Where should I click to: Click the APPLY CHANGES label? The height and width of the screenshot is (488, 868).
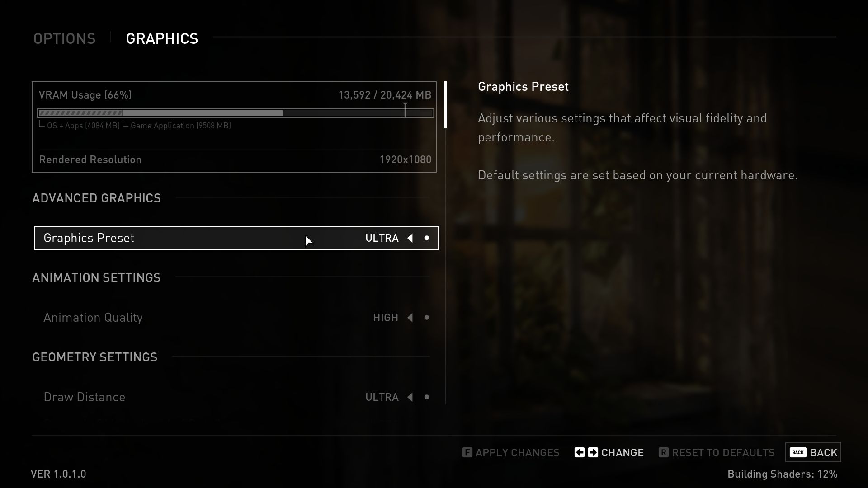click(517, 452)
